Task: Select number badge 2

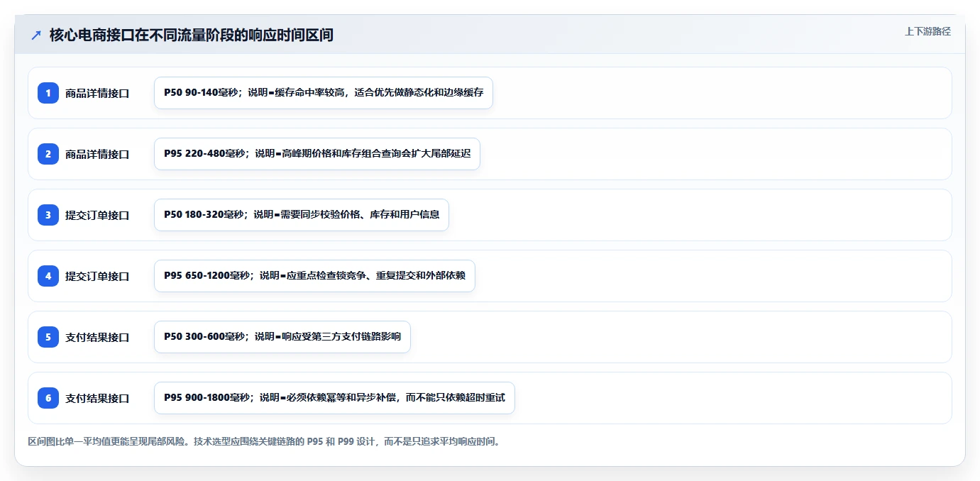Action: click(x=48, y=154)
